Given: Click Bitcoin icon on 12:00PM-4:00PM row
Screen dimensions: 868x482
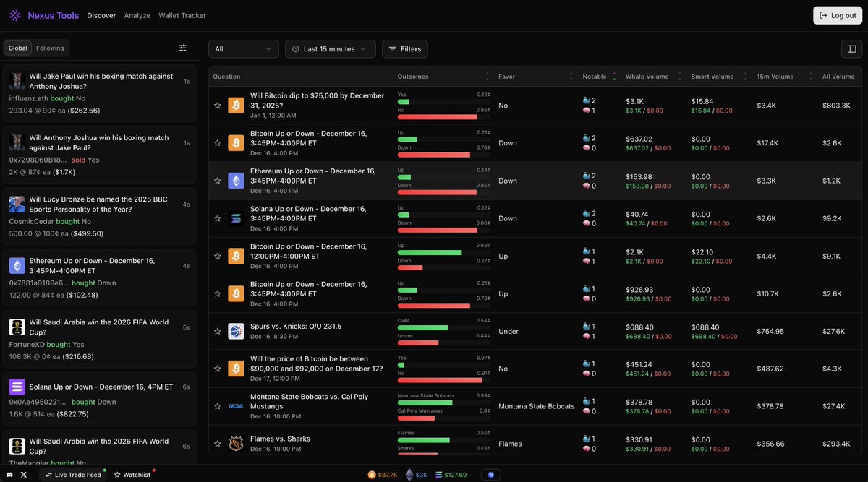Looking at the screenshot, I should [236, 256].
